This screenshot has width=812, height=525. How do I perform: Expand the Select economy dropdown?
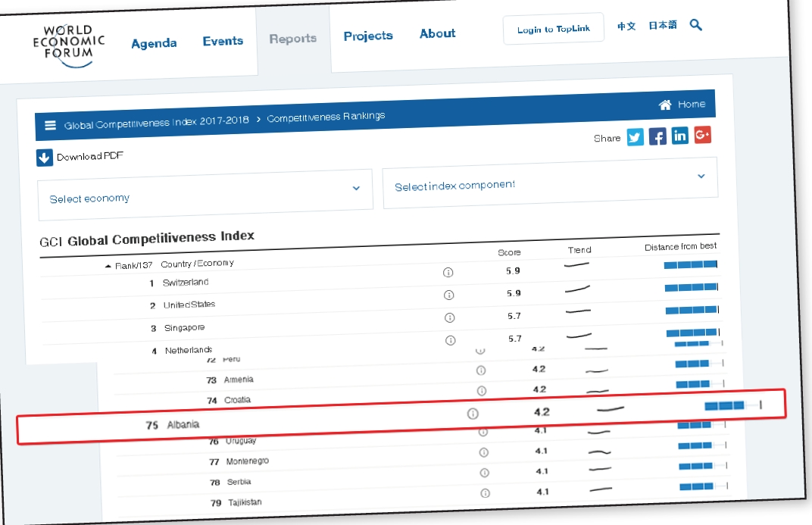356,188
